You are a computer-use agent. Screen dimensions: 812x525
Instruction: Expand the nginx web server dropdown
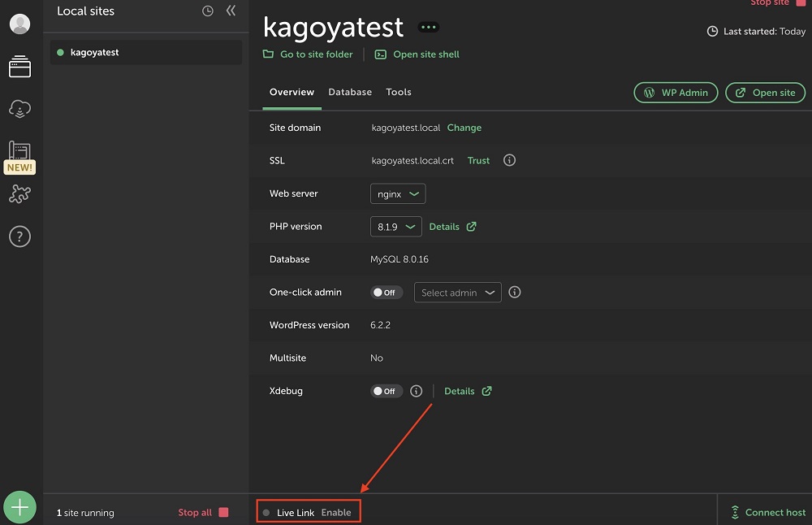[398, 194]
